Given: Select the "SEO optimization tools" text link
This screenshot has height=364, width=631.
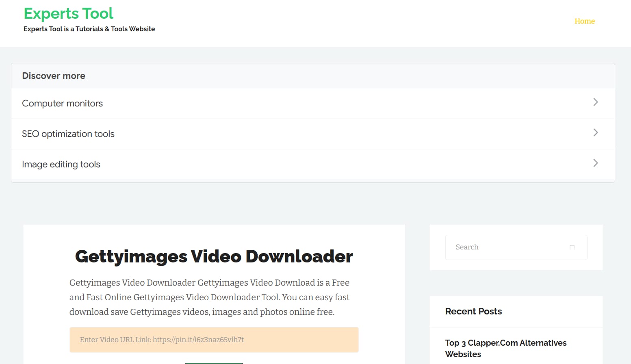Looking at the screenshot, I should 68,134.
